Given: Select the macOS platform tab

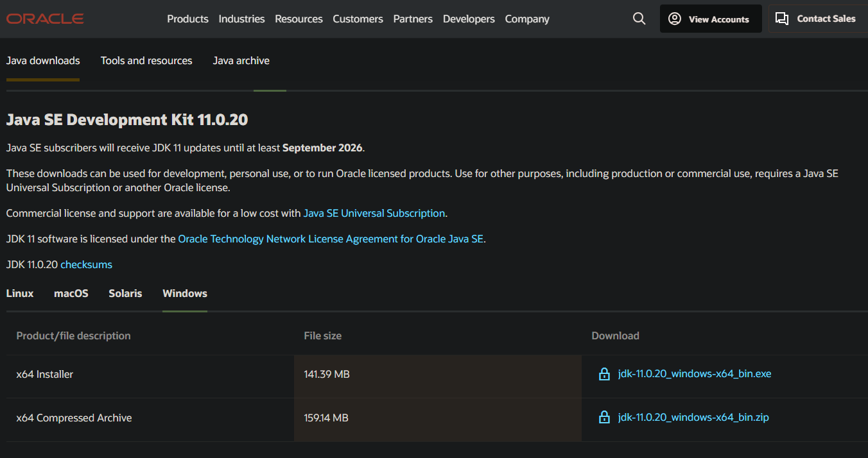Looking at the screenshot, I should point(71,293).
